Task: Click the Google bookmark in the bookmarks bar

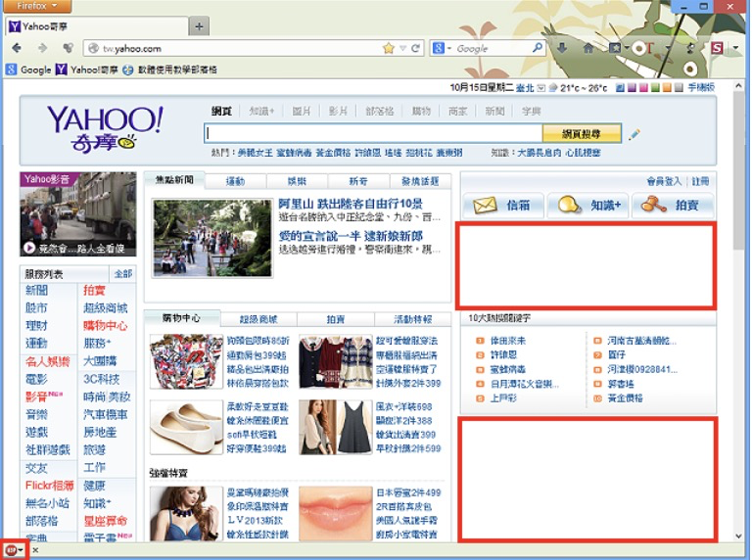Action: 28,70
